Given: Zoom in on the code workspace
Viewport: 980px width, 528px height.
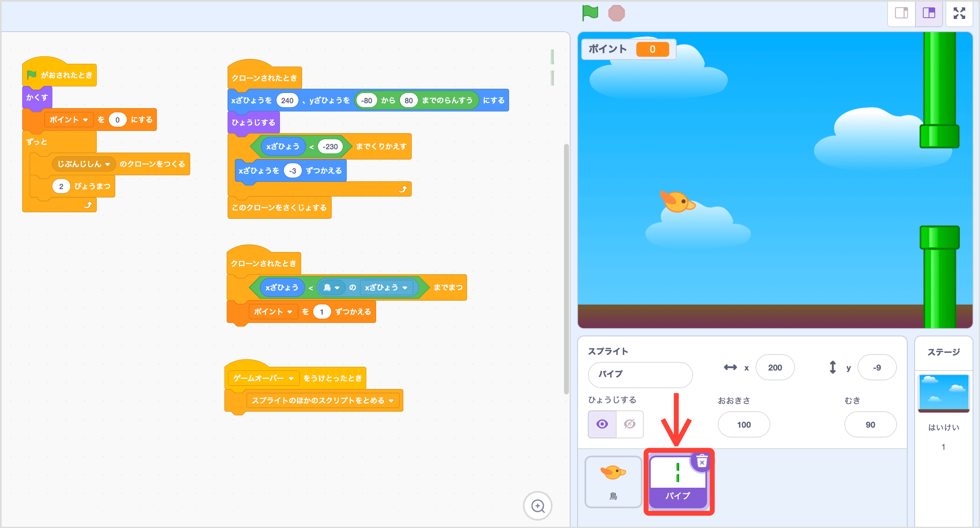Looking at the screenshot, I should tap(538, 506).
